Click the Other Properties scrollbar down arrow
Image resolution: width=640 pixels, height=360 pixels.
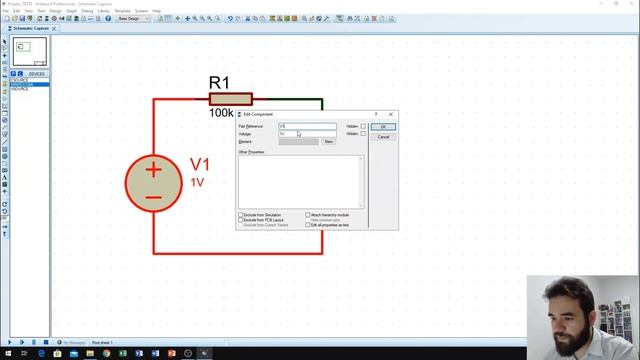click(361, 206)
